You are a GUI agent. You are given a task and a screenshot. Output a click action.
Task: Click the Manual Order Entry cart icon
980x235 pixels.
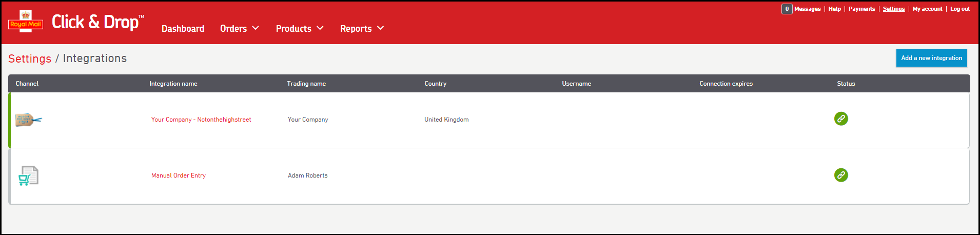[28, 175]
